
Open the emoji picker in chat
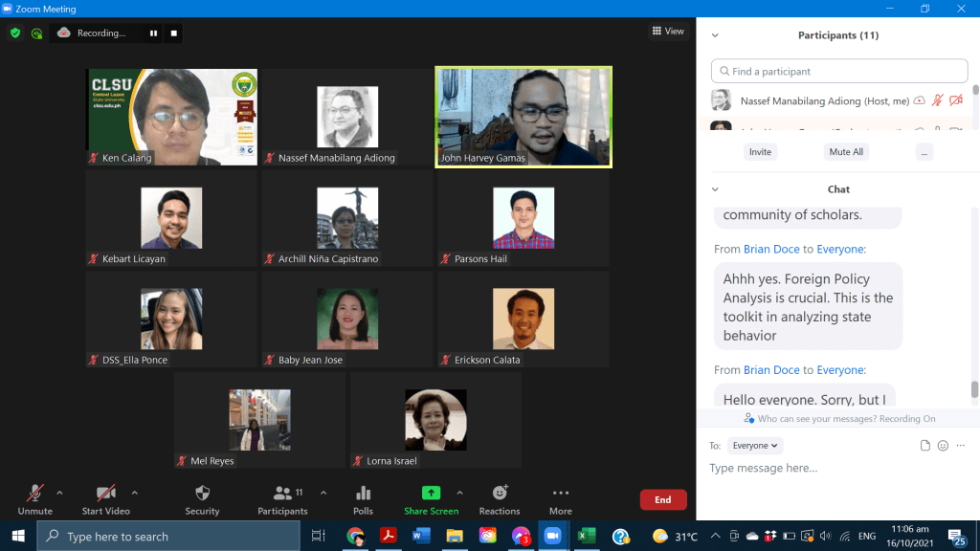943,446
